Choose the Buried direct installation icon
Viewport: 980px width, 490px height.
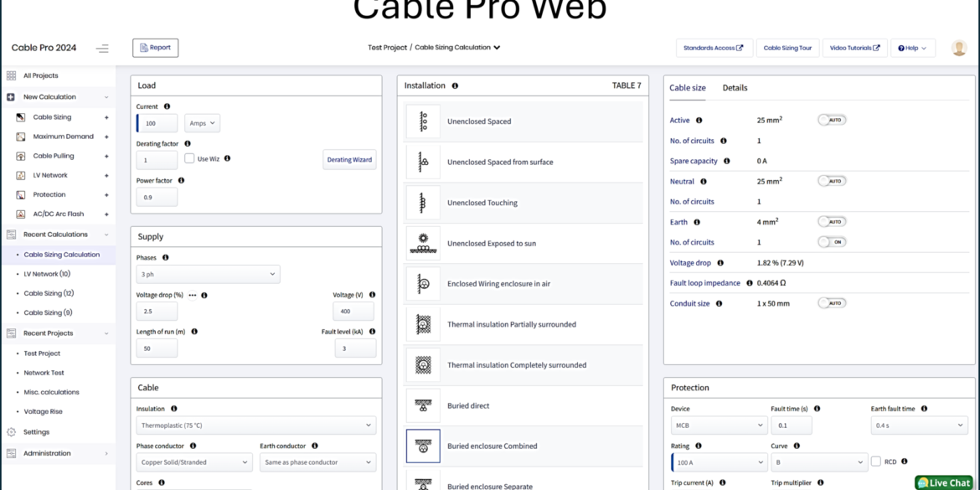click(x=423, y=405)
